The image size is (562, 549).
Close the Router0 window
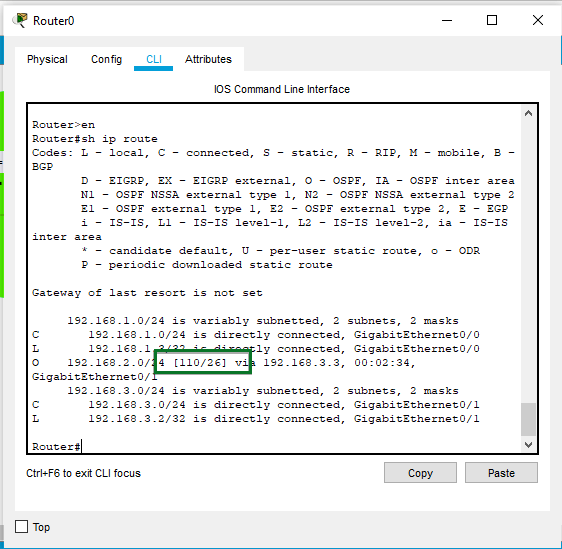(538, 20)
